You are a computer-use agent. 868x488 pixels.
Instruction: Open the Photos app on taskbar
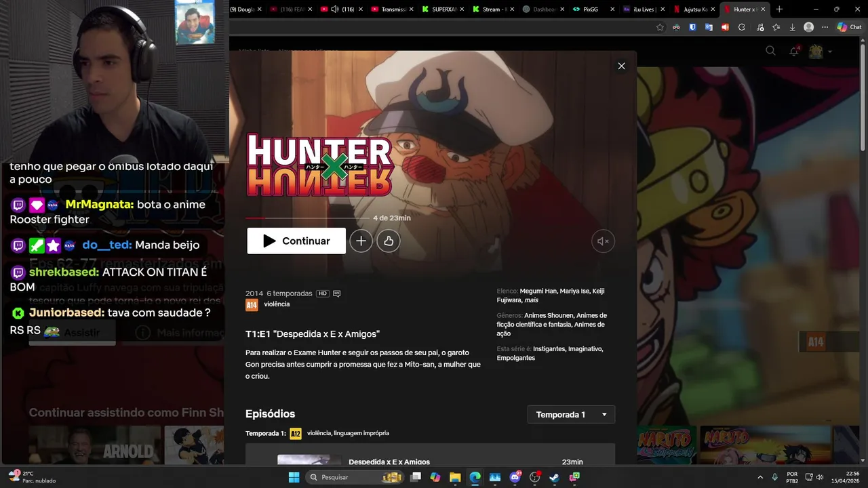495,477
